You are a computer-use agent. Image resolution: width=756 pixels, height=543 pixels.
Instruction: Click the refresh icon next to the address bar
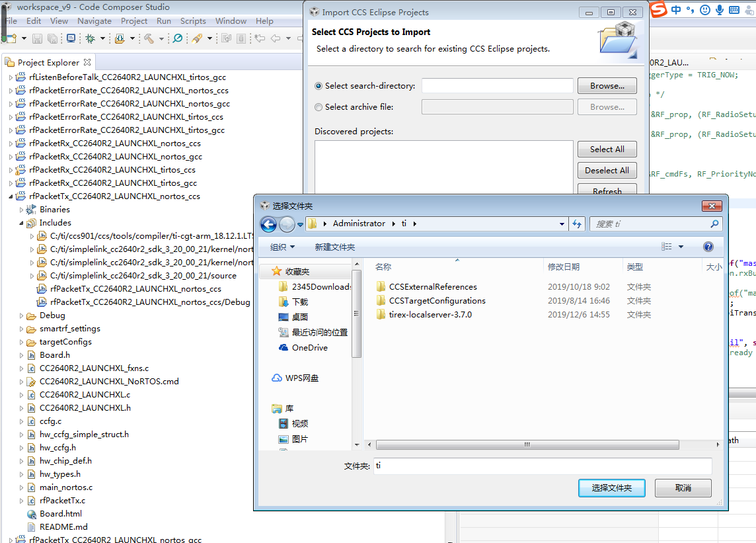tap(577, 224)
